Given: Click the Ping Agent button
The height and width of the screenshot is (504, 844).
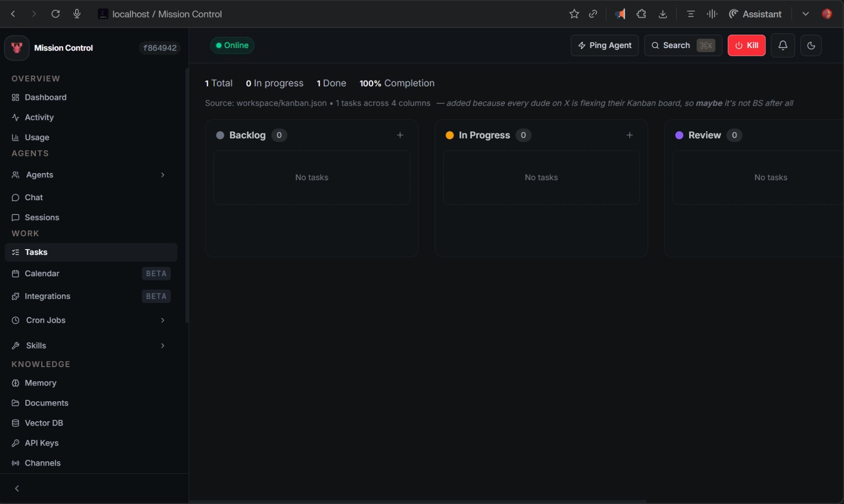Looking at the screenshot, I should pyautogui.click(x=604, y=46).
